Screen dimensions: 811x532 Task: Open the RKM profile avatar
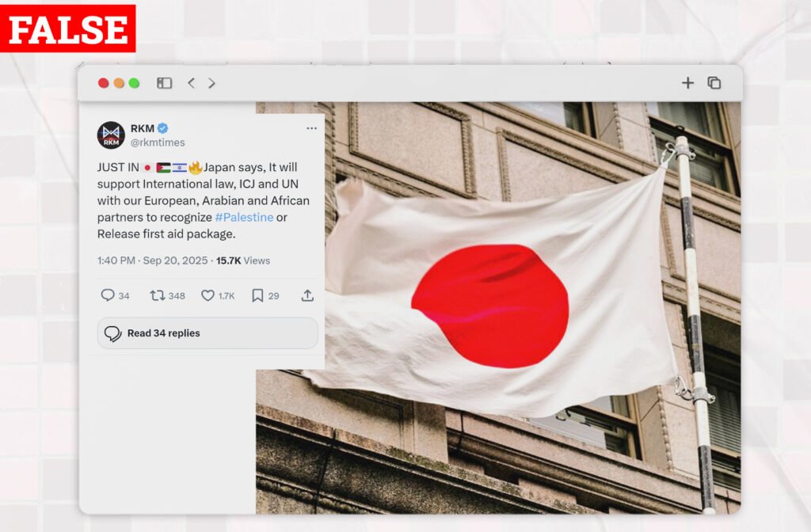tap(111, 135)
